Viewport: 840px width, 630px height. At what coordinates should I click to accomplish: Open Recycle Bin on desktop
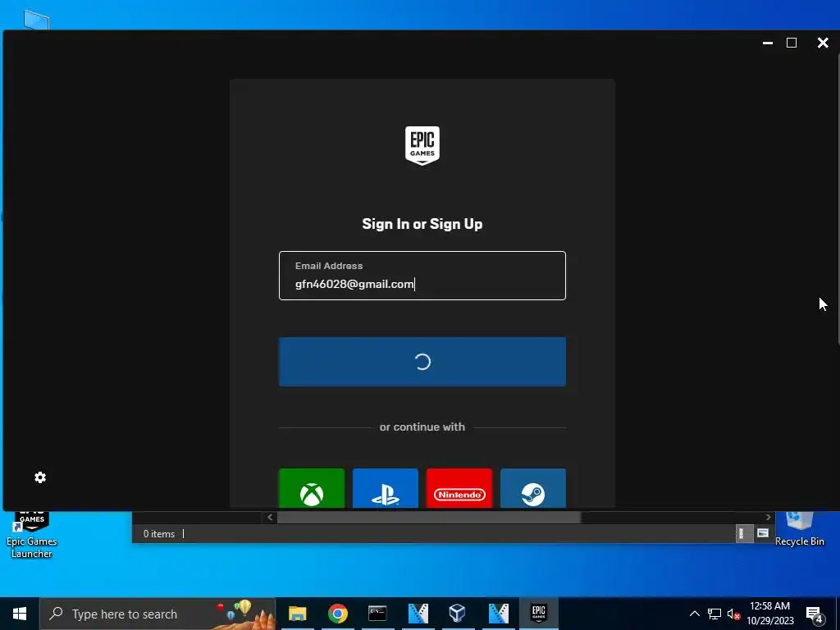[799, 529]
